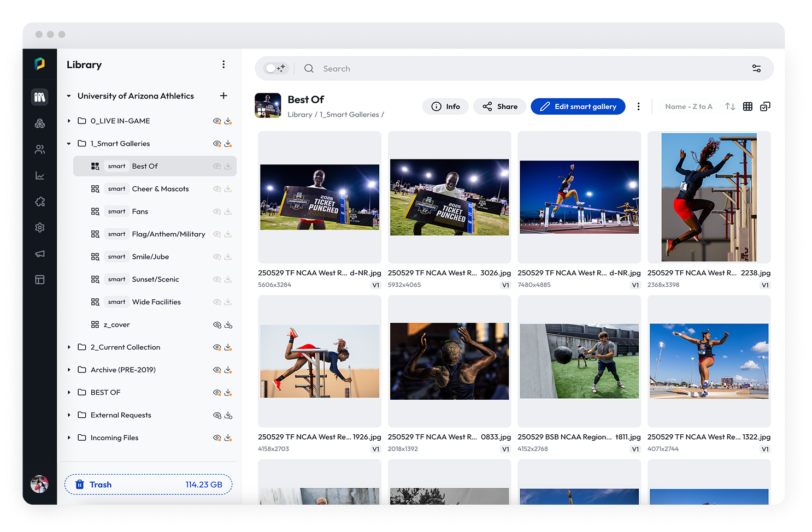This screenshot has height=532, width=812.
Task: Open the Best Of gallery three-dot menu
Action: (x=638, y=107)
